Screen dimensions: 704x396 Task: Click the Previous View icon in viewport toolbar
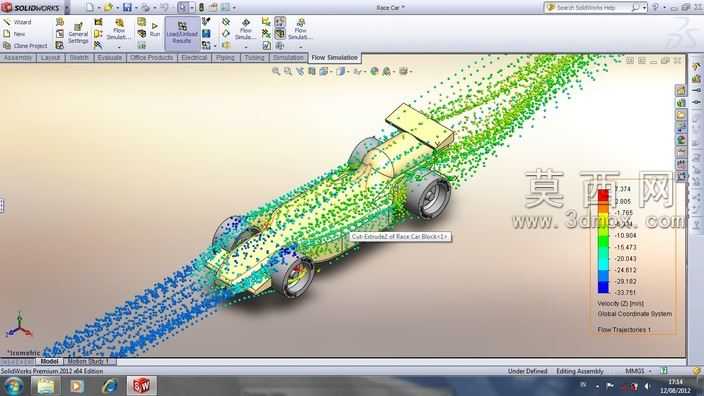coord(300,71)
